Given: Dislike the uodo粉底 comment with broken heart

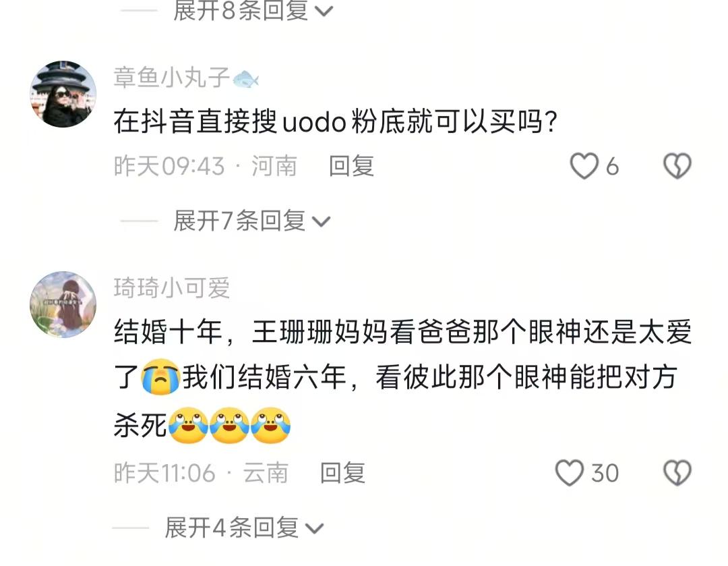Looking at the screenshot, I should click(x=677, y=166).
